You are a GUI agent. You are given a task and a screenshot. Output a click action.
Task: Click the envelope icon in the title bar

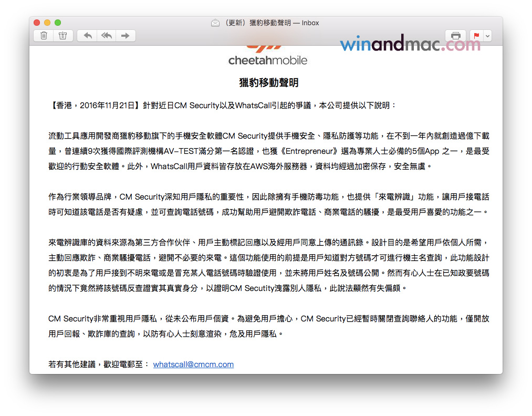(x=215, y=23)
